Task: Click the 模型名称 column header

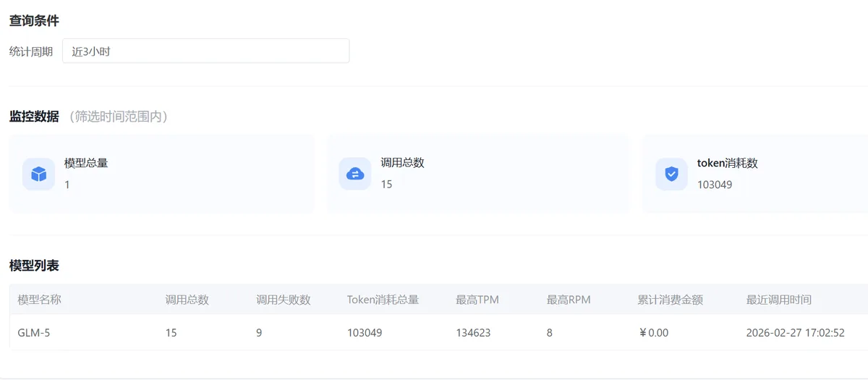Action: [x=39, y=300]
